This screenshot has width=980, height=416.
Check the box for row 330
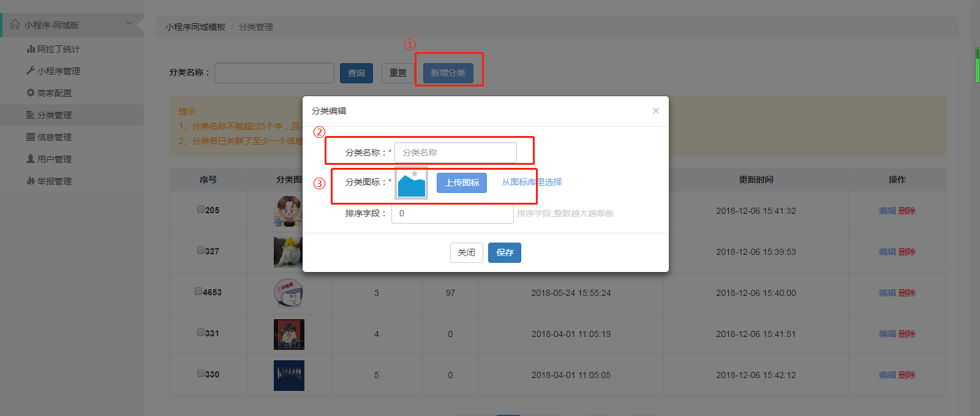coord(201,374)
